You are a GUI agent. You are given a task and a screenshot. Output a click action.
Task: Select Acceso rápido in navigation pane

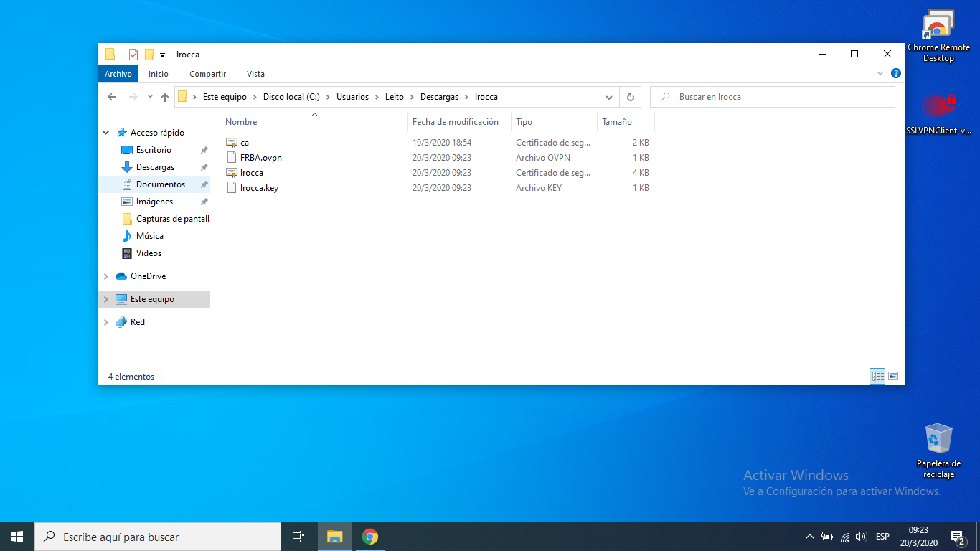tap(157, 133)
